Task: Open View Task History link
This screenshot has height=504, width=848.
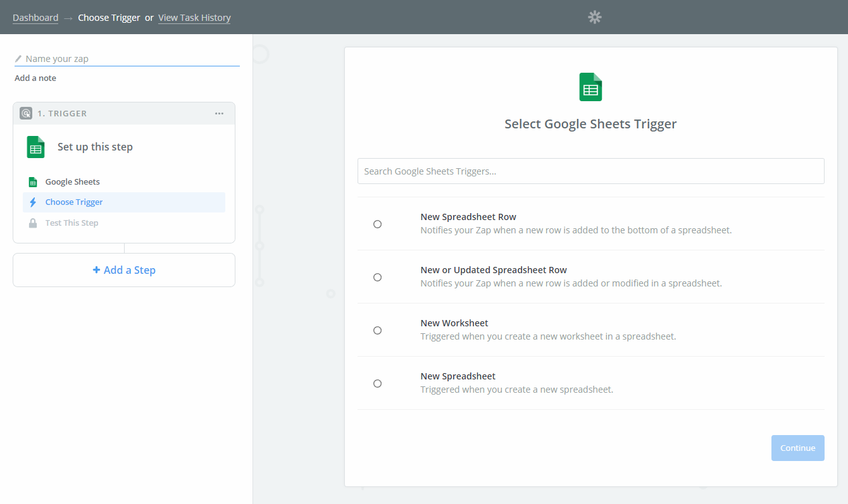Action: 194,18
